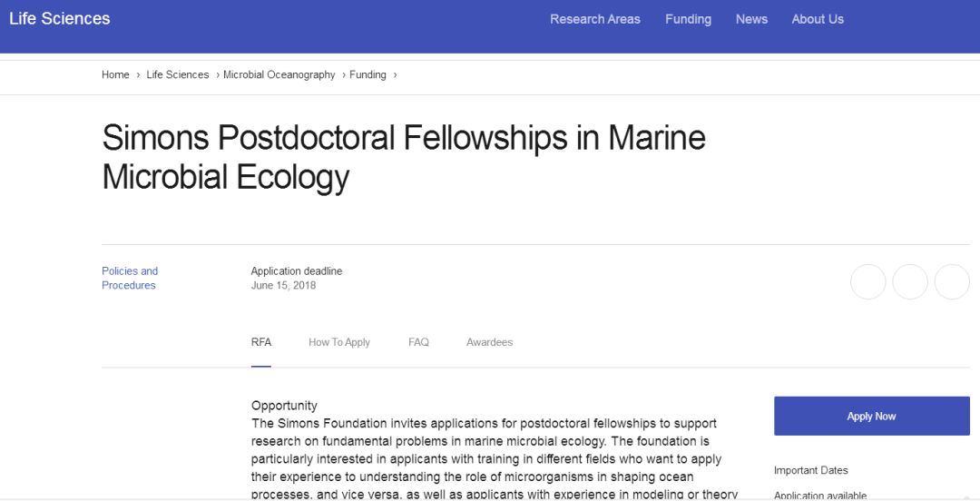Click the Life Sciences breadcrumb link

tap(178, 74)
